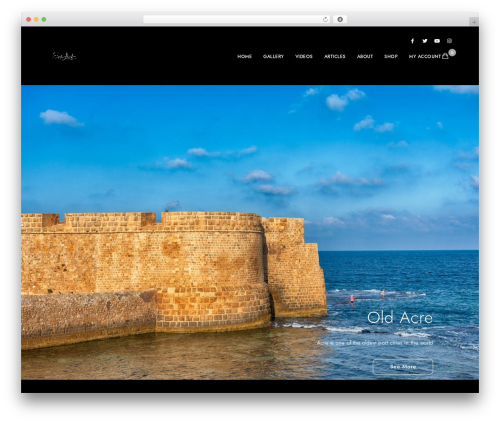Screen dimensions: 500x423
Task: Open the YouTube social icon
Action: click(437, 41)
